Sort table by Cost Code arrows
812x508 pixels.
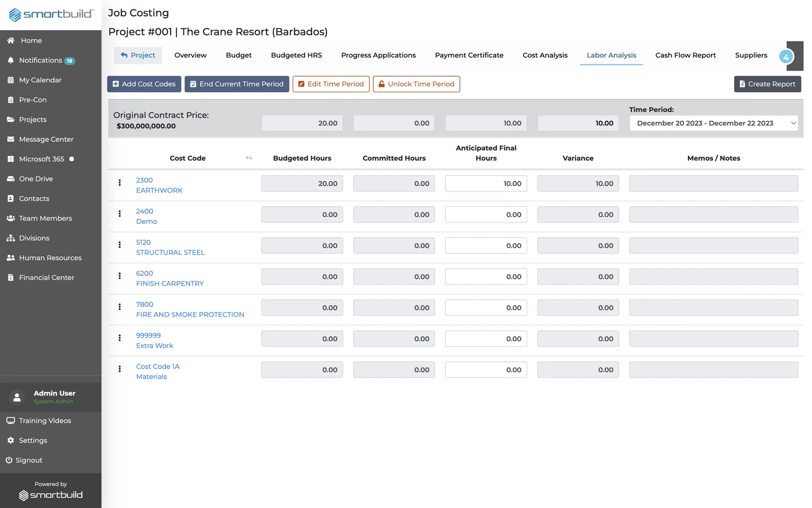[x=249, y=158]
